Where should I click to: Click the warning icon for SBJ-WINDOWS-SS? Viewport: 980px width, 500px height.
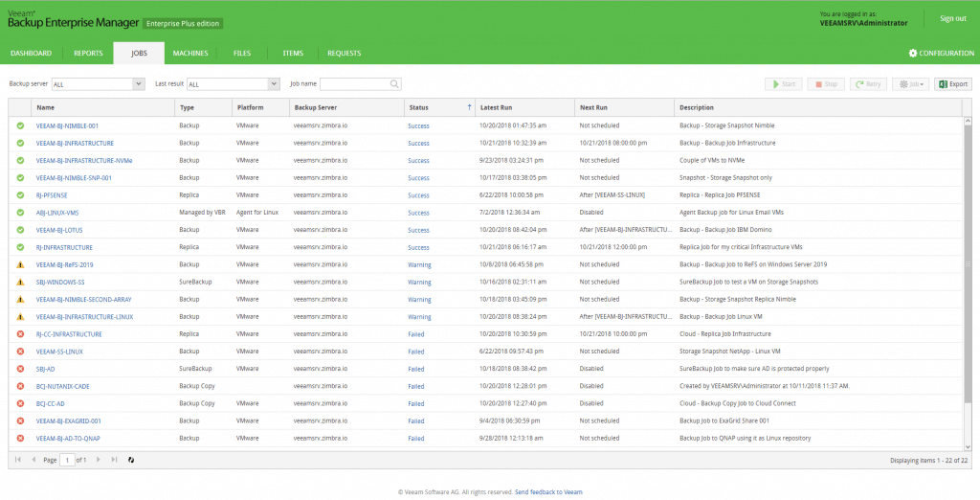click(x=20, y=283)
